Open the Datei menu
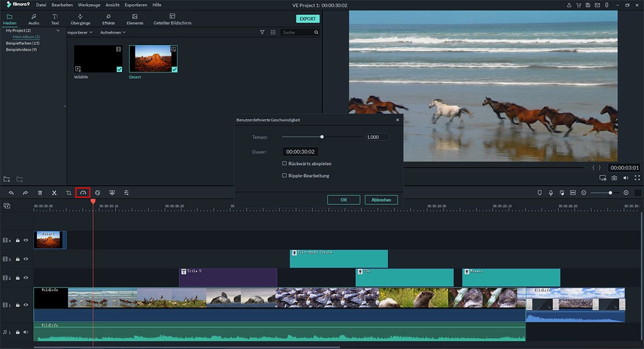 click(x=41, y=5)
